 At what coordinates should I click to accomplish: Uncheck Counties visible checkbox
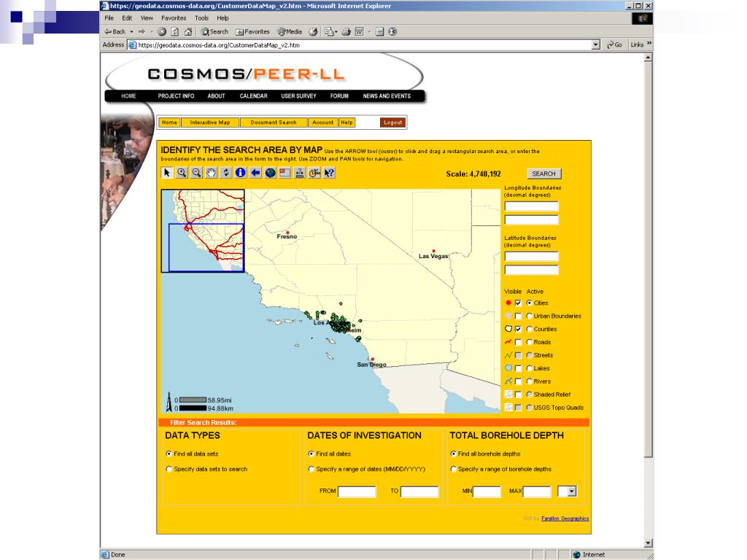(x=518, y=329)
